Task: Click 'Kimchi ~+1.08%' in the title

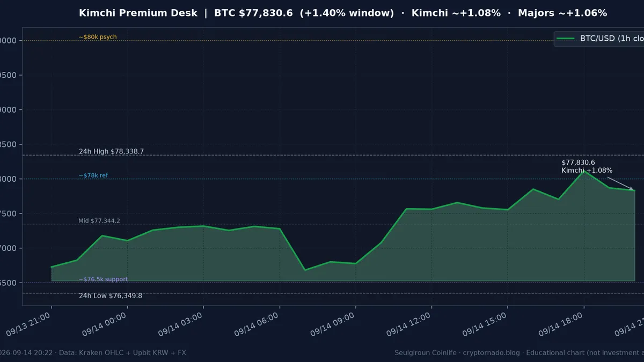Action: [x=456, y=13]
